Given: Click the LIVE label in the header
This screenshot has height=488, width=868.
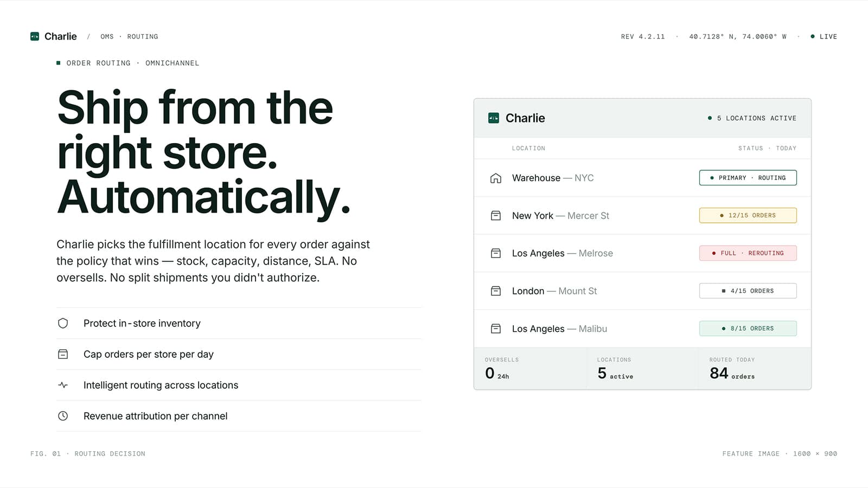Looking at the screenshot, I should click(828, 36).
